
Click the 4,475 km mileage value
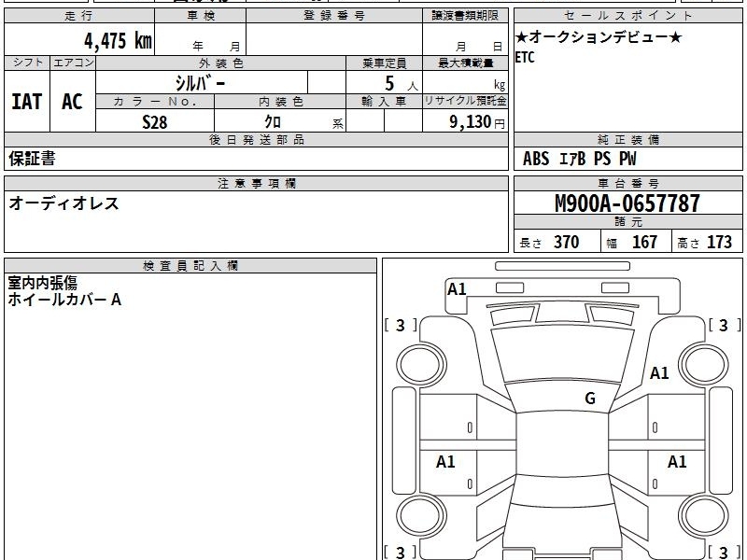coord(119,40)
